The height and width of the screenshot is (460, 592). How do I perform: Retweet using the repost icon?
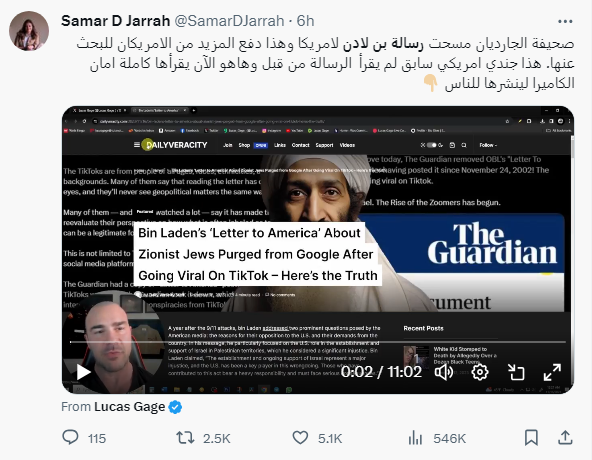click(x=185, y=438)
